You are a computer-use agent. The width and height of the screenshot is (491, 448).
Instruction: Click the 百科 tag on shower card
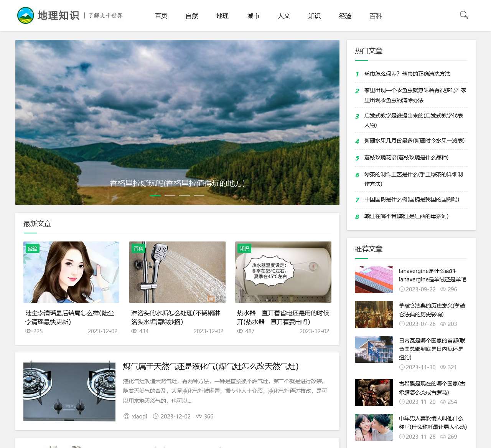pos(138,248)
